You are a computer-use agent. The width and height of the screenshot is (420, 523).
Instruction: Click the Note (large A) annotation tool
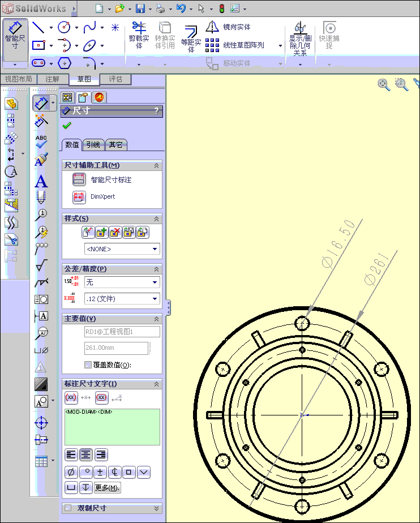[x=41, y=182]
